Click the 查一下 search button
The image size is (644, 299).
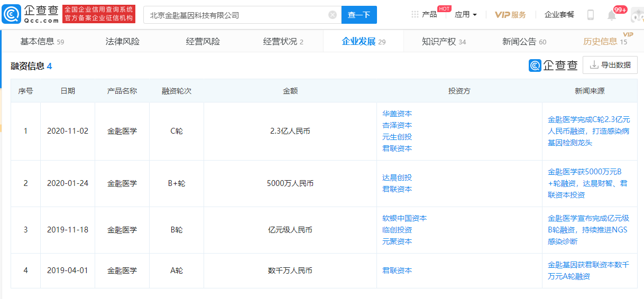click(x=359, y=15)
